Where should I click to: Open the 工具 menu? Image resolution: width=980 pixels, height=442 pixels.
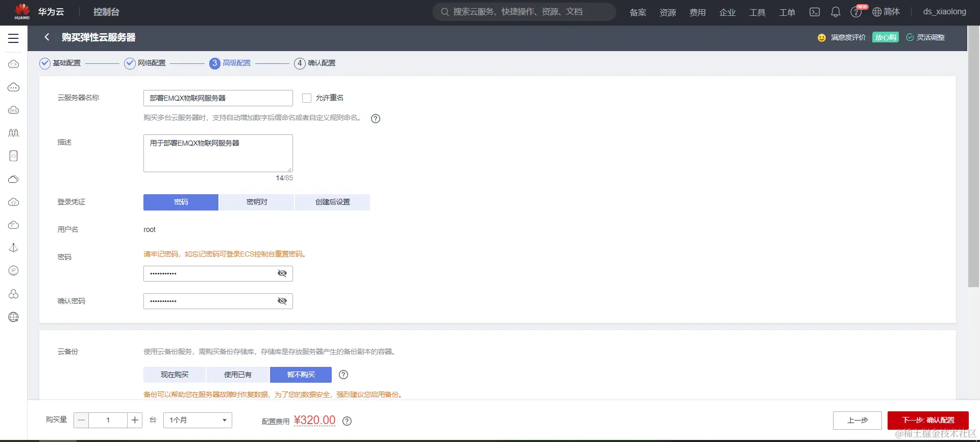click(757, 12)
